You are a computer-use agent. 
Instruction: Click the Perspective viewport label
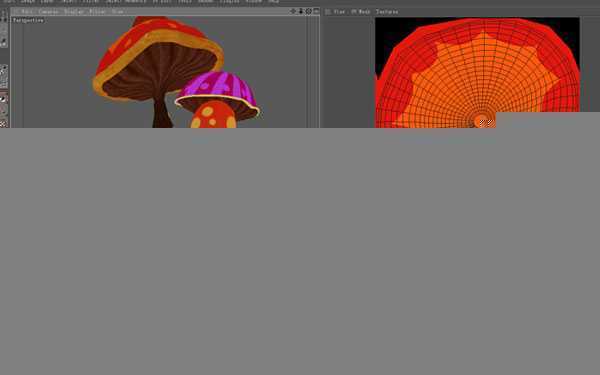pos(28,20)
